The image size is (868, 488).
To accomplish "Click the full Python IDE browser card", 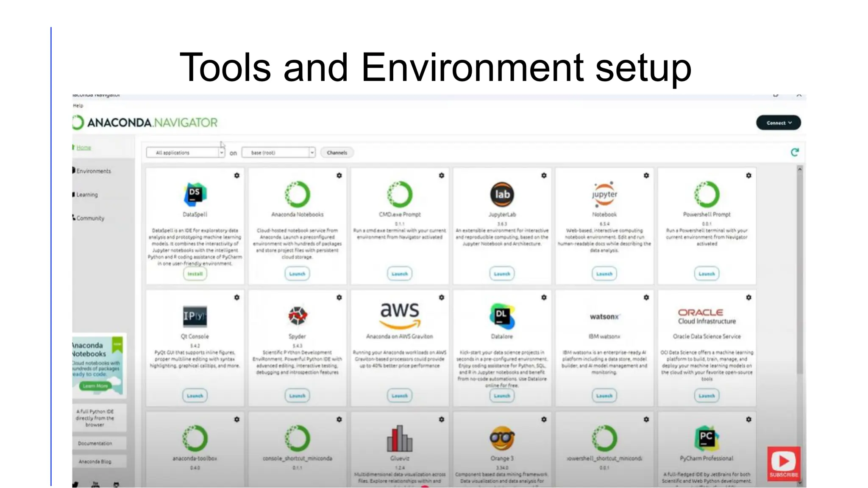I will 99,418.
